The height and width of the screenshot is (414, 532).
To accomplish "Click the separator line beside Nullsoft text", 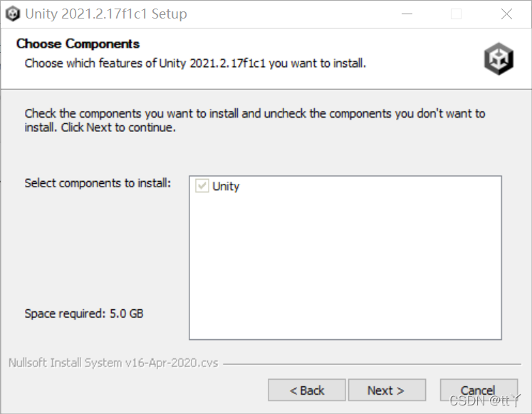I will [x=372, y=364].
